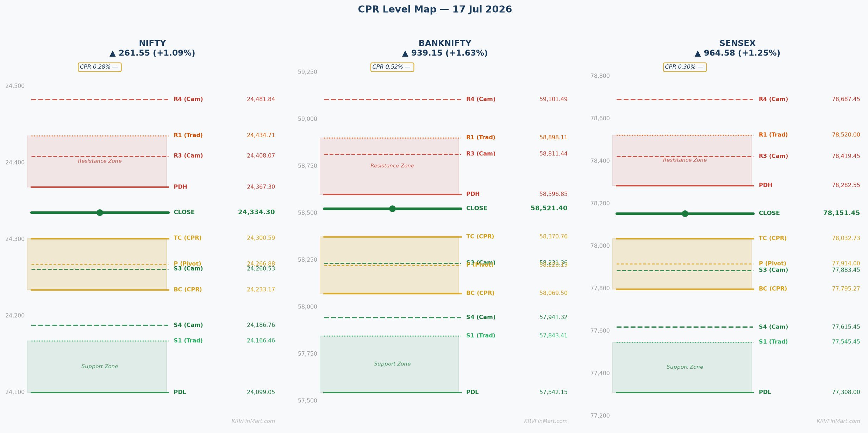The width and height of the screenshot is (868, 433).
Task: Click SENSEX S3 (Cam) value 77,883.45
Action: (x=846, y=270)
